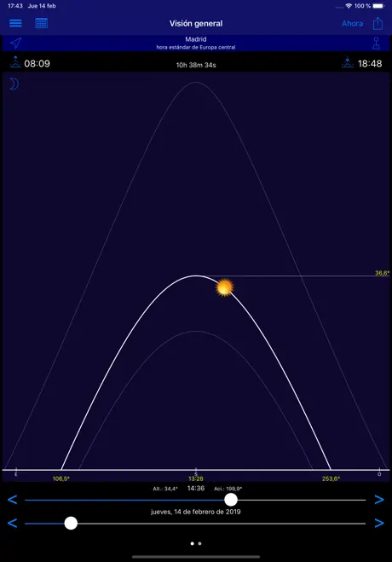
Task: Tap the second page indicator dot
Action: pyautogui.click(x=199, y=543)
